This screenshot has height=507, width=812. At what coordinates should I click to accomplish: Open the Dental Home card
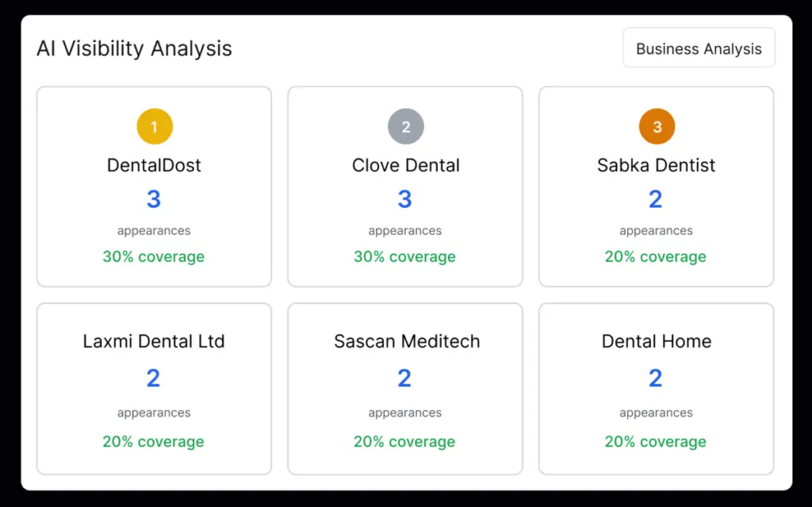tap(656, 388)
